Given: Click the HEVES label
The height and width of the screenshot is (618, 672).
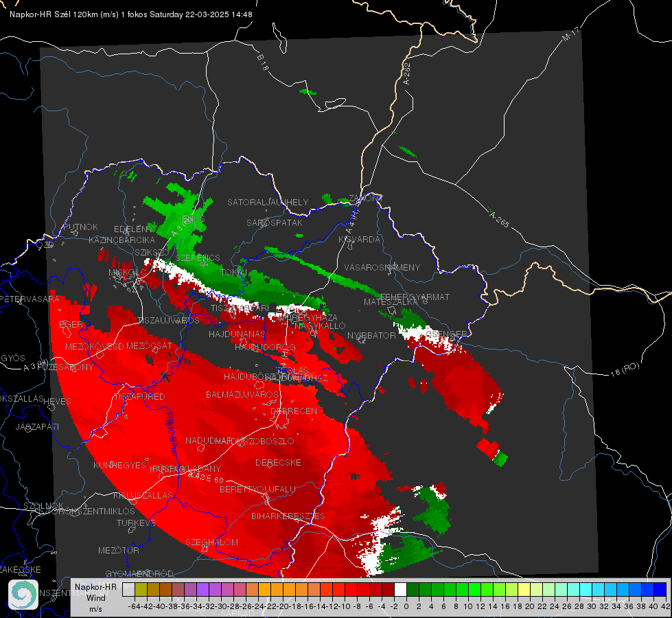Looking at the screenshot, I should (58, 402).
